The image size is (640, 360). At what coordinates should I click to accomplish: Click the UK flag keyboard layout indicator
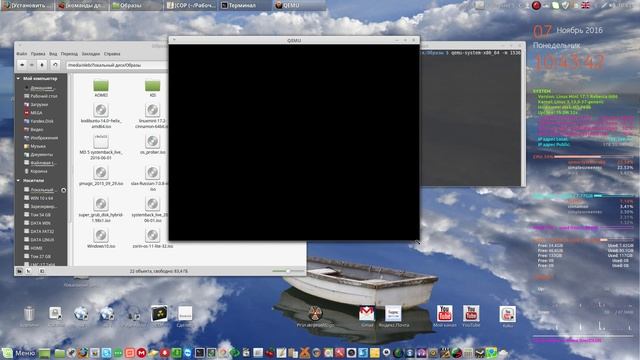pyautogui.click(x=585, y=5)
